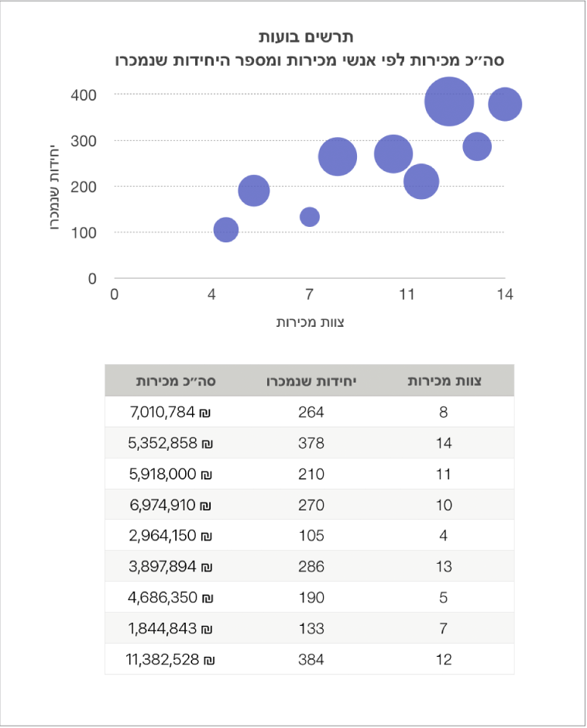
Task: Click the 400 label on the y-axis
Action: [85, 95]
